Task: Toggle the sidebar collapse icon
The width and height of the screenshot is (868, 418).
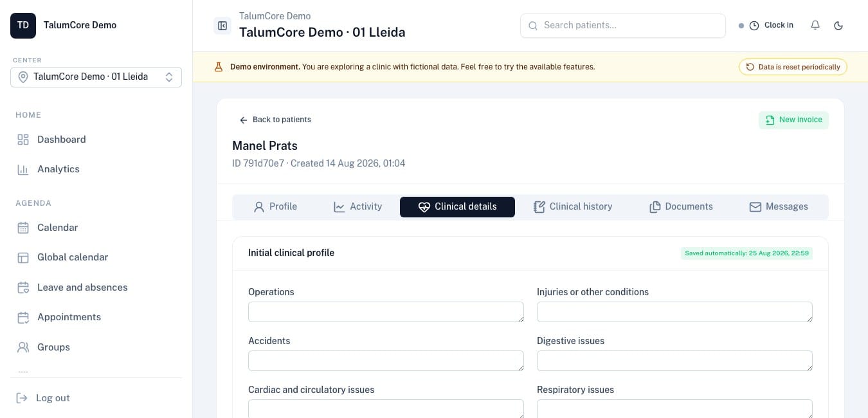Action: point(222,26)
